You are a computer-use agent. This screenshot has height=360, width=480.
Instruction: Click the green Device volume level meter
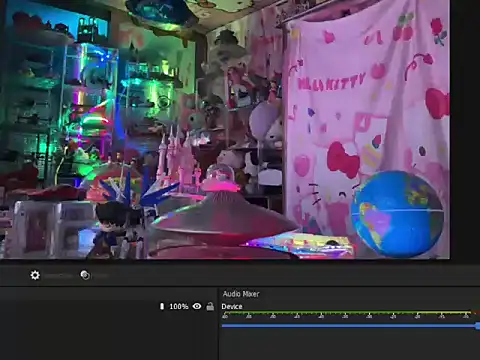pos(347,313)
